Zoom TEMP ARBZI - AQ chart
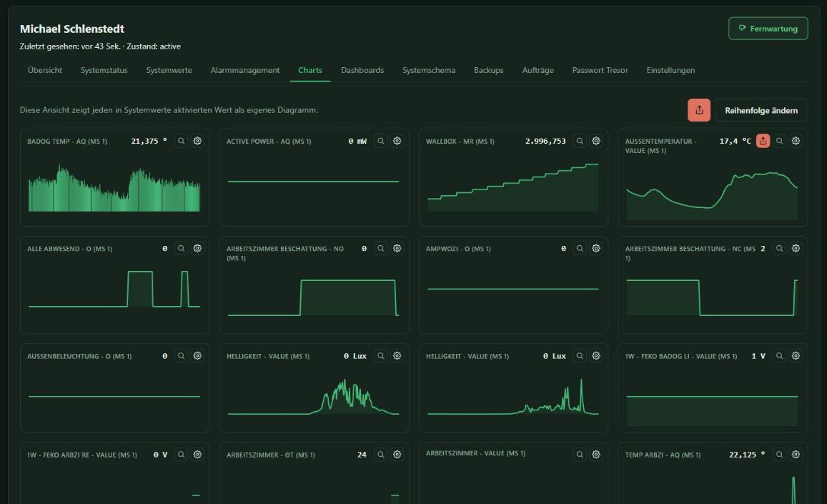Viewport: 827px width, 504px height. [x=779, y=455]
